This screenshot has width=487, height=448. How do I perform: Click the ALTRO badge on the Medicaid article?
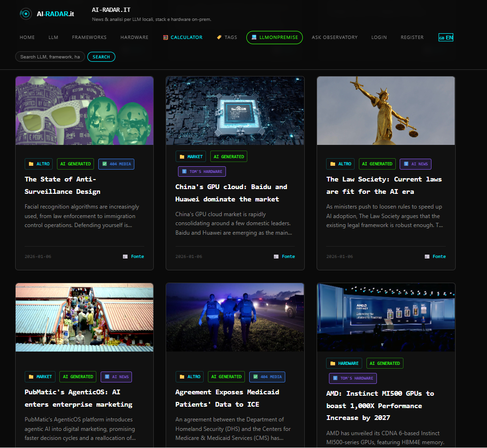click(189, 377)
